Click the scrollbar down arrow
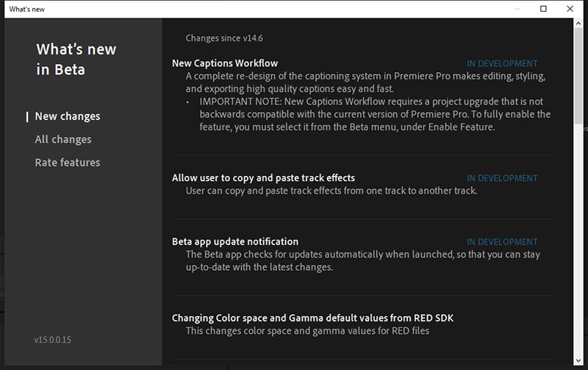 click(x=578, y=360)
